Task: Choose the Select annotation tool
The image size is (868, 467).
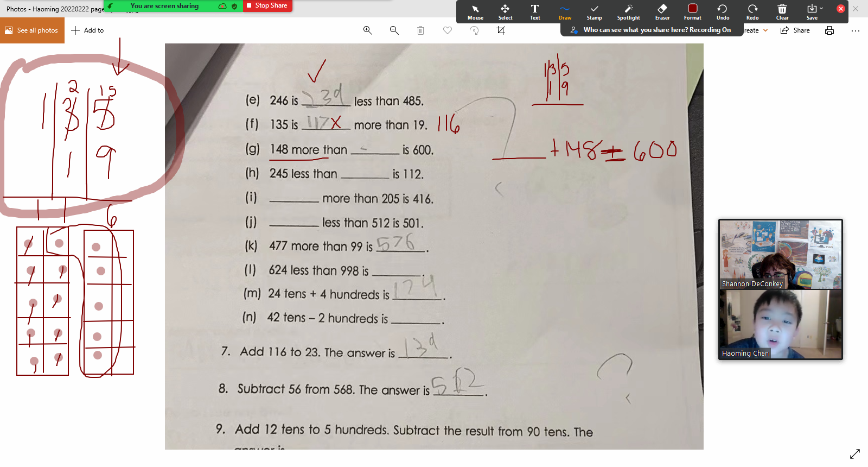Action: (x=505, y=11)
